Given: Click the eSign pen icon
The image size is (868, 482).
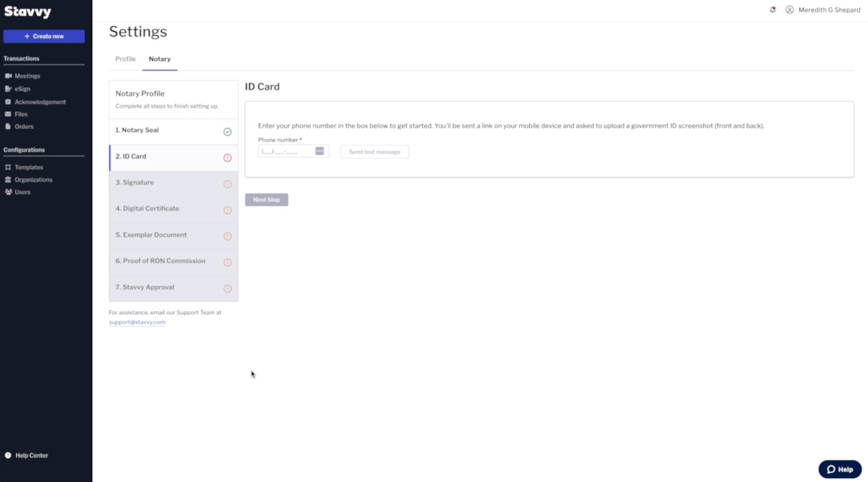Looking at the screenshot, I should coord(8,89).
